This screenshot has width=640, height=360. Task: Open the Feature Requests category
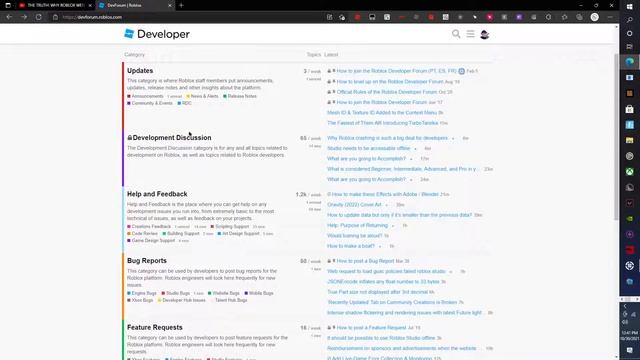pos(155,327)
